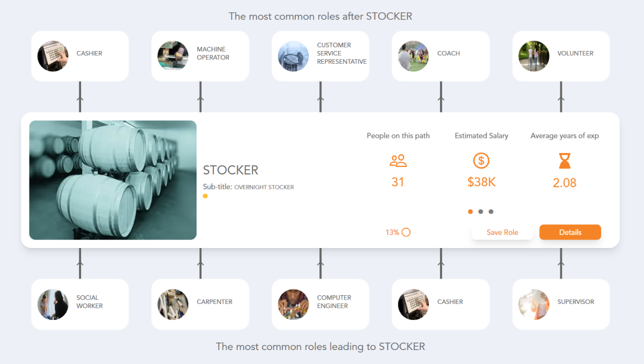This screenshot has width=644, height=364.
Task: Select the first orange carousel dot
Action: 470,212
